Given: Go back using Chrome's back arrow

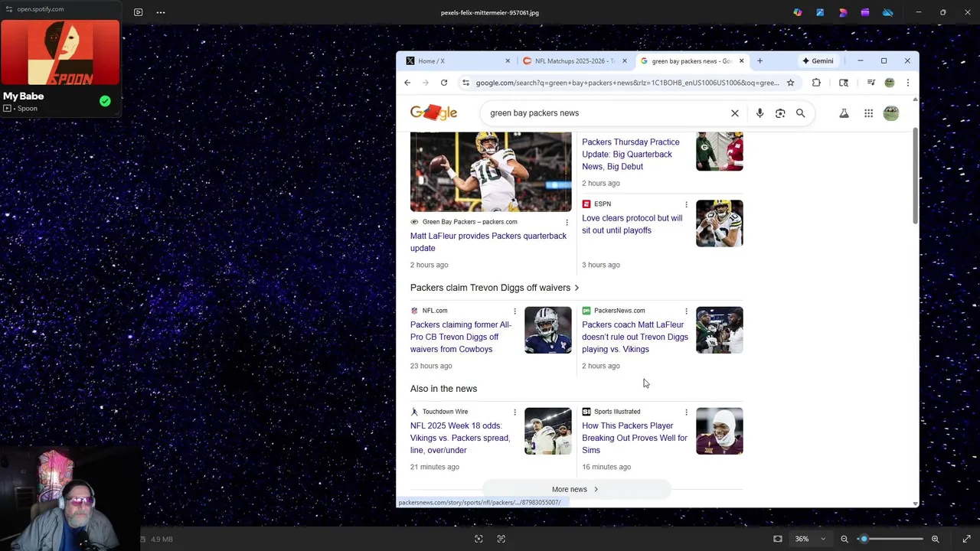Looking at the screenshot, I should [x=407, y=83].
